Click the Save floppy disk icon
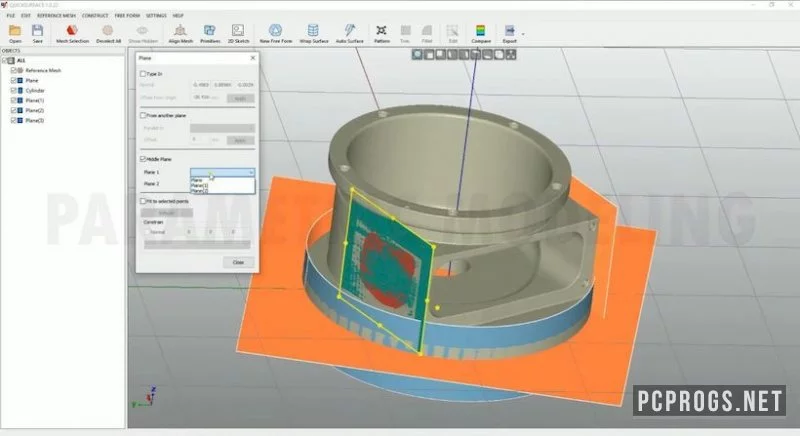This screenshot has width=800, height=436. point(37,31)
